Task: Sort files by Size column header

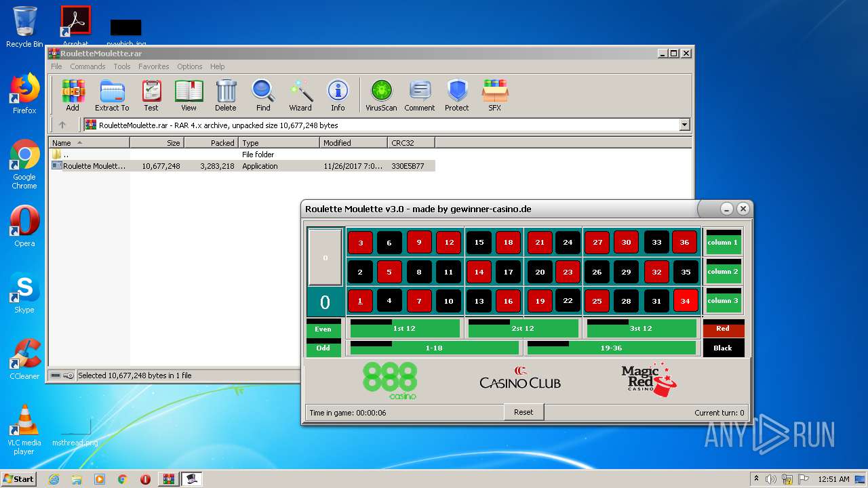Action: [157, 142]
